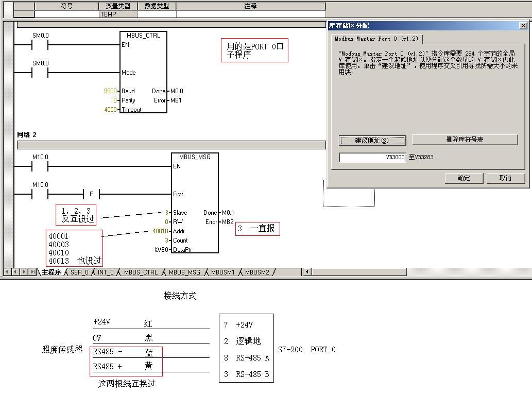532x395 pixels.
Task: Jump to last tab with navigation arrow
Action: click(32, 272)
